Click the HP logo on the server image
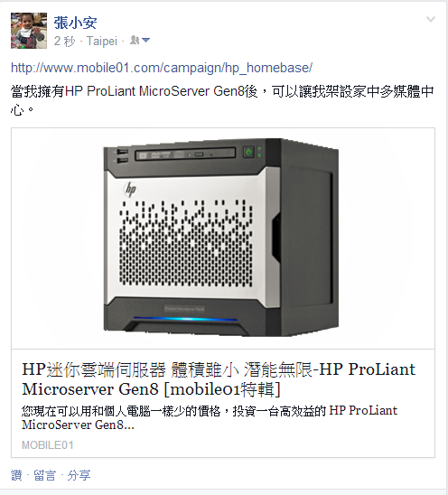 [130, 189]
